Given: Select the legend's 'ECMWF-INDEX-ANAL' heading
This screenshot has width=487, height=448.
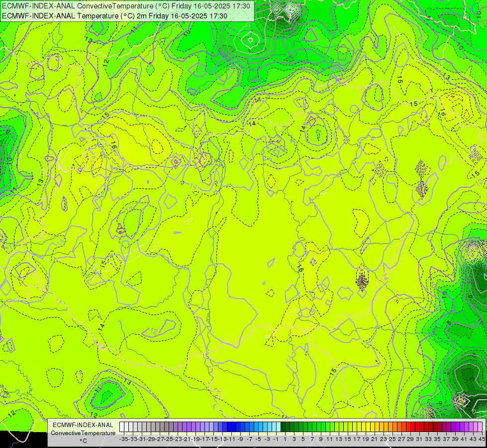Looking at the screenshot, I should pos(83,425).
